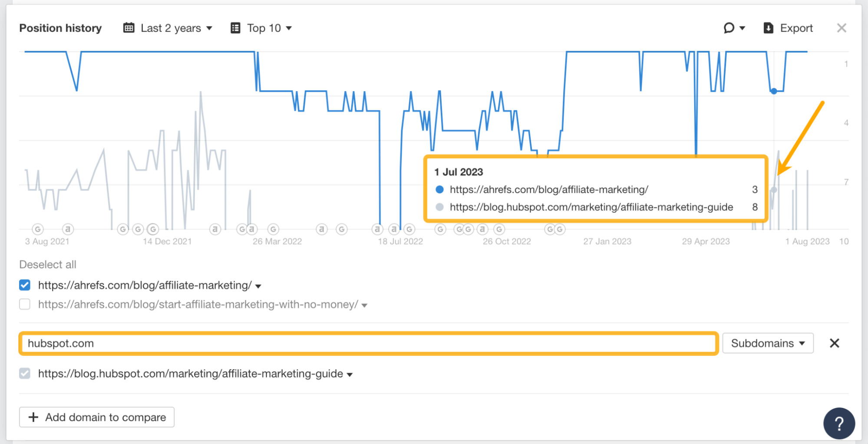Uncheck the ahrefs.com/blog/affiliate-marketing/ checkbox
The height and width of the screenshot is (444, 868).
[x=25, y=285]
